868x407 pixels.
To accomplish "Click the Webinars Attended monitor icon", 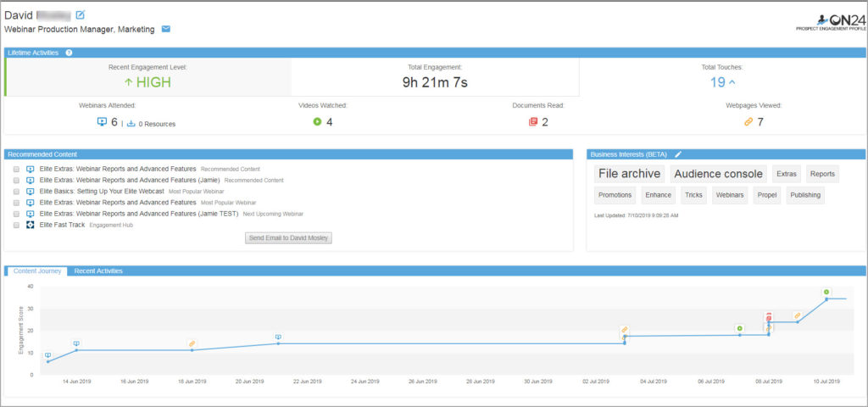I will click(x=102, y=122).
